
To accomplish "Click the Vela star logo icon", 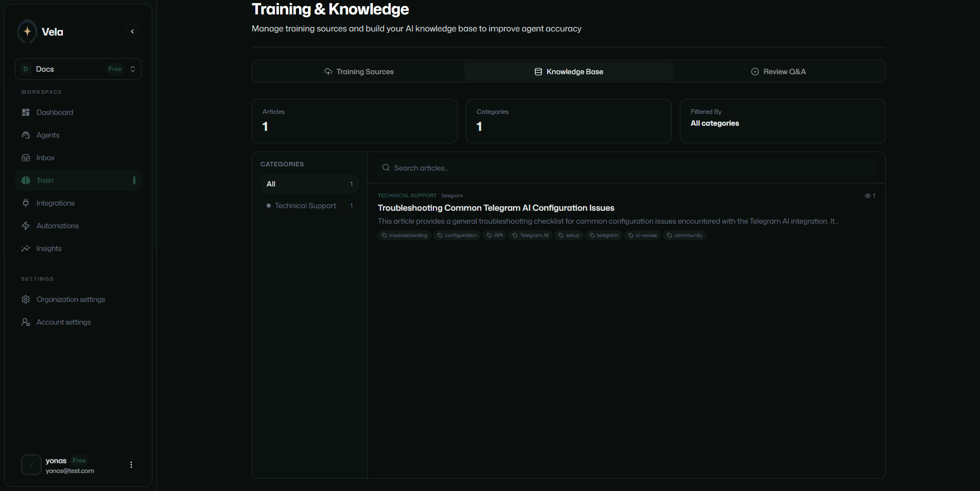I will point(27,31).
